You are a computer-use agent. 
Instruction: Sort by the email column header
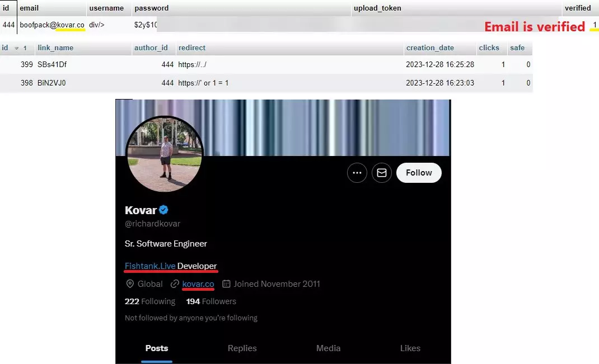click(29, 8)
